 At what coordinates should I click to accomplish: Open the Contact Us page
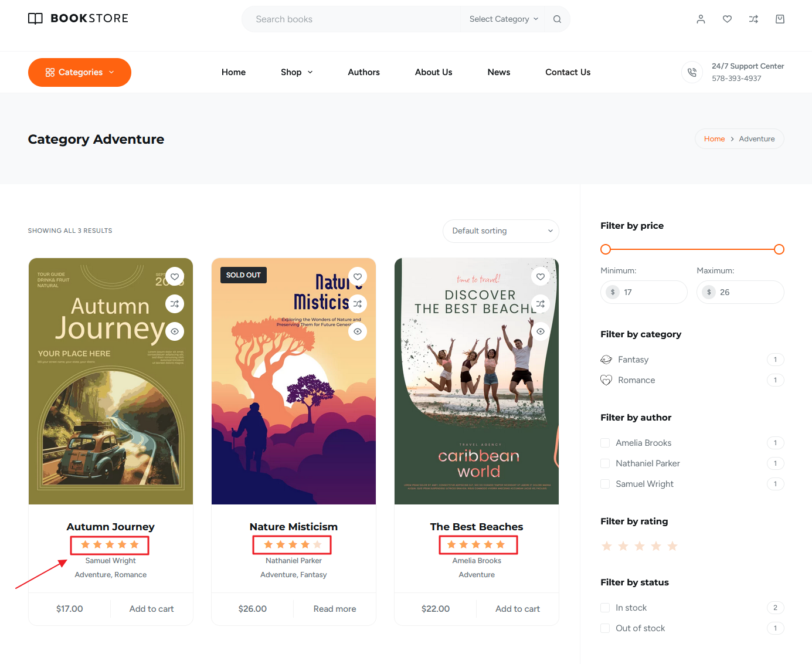coord(568,72)
